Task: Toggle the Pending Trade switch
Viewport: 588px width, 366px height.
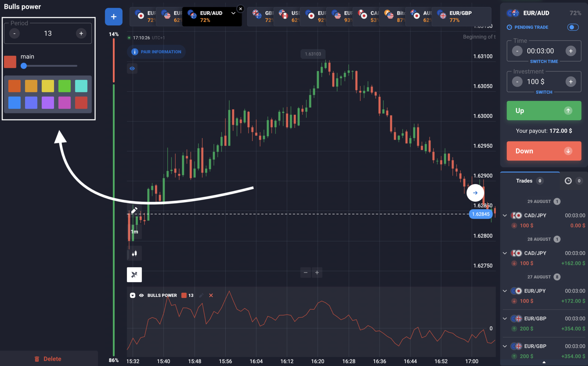Action: [573, 27]
